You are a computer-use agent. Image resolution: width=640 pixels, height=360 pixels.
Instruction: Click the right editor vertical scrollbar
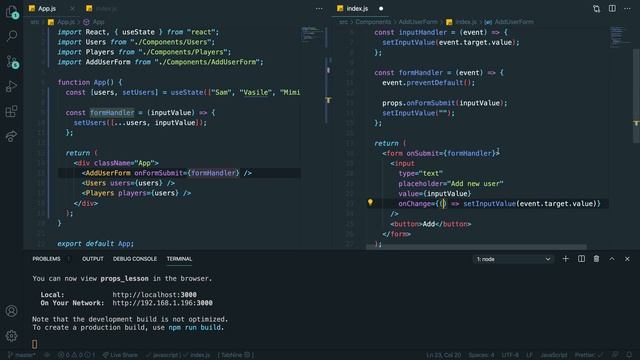tap(636, 96)
